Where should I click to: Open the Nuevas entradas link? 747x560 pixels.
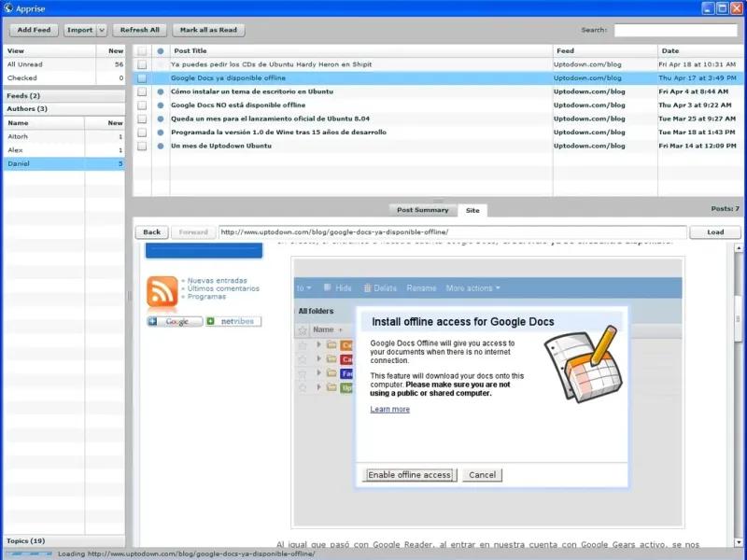click(217, 281)
